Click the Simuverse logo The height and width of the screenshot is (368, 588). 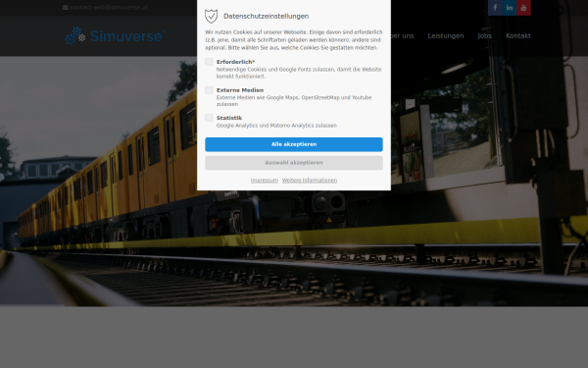115,35
